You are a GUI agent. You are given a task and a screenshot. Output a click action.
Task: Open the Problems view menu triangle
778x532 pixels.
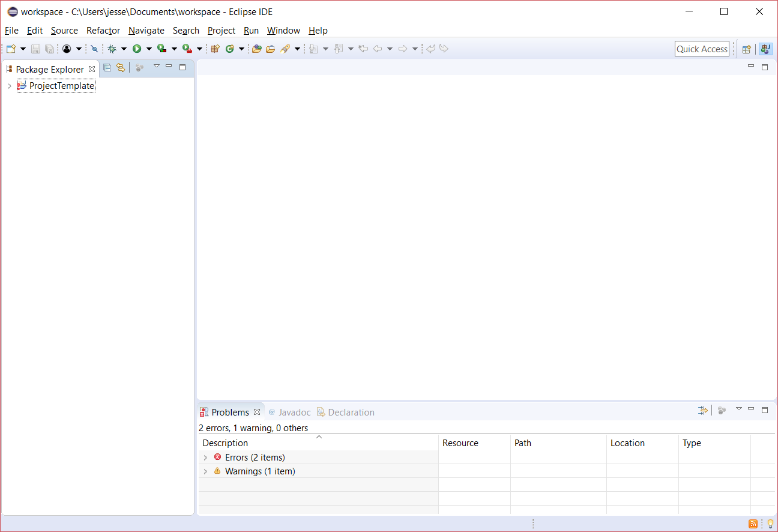pos(739,409)
